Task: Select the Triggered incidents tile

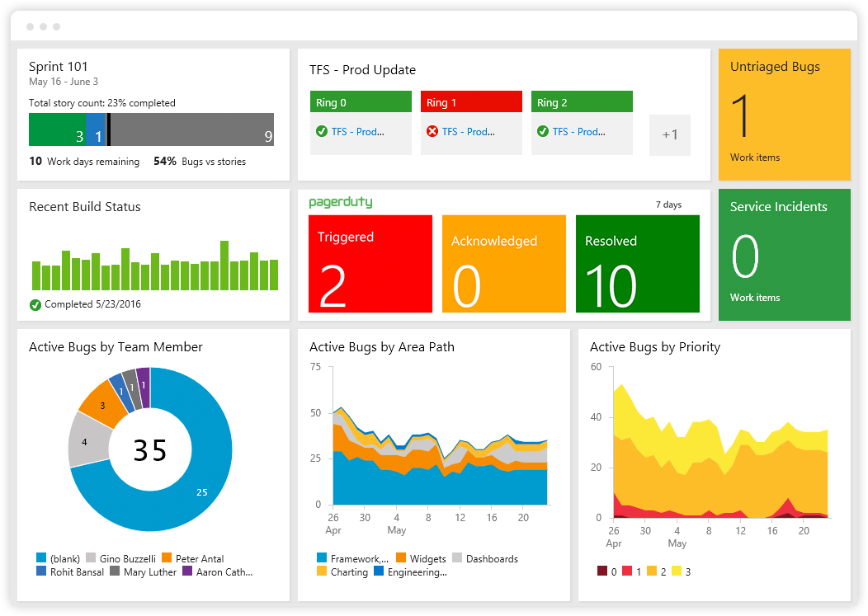Action: click(370, 264)
